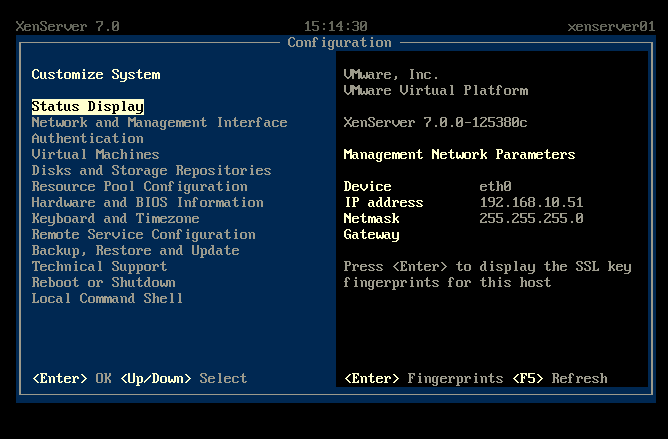Screen dimensions: 668x439
Task: Open Network and Management Interface
Action: point(159,123)
